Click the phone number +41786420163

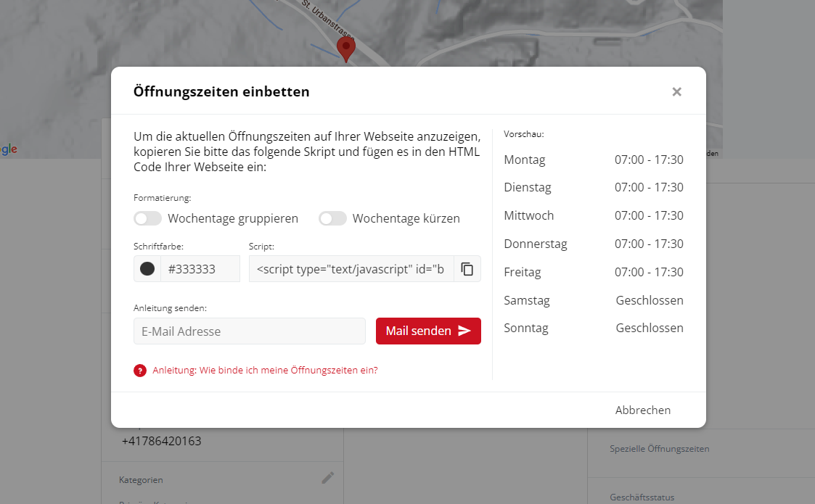pos(162,441)
